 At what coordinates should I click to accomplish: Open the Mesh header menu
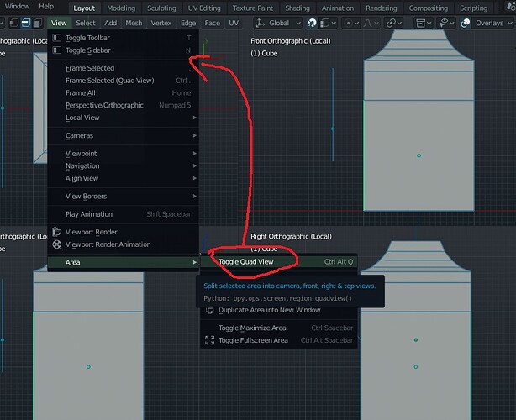134,23
